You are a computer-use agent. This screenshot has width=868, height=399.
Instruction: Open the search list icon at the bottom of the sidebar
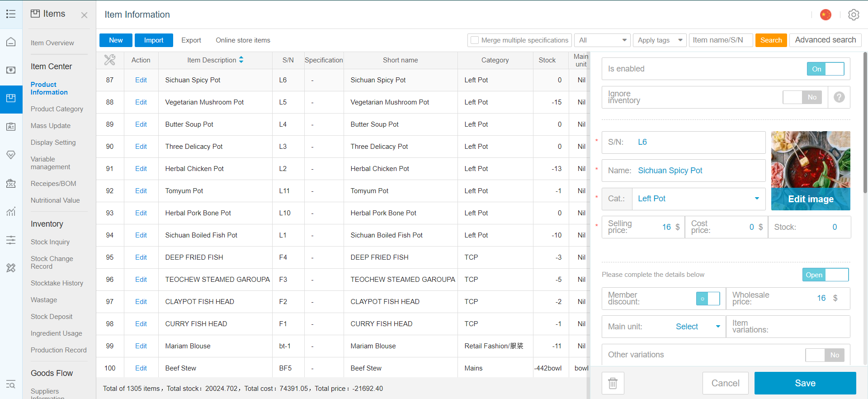click(x=11, y=385)
